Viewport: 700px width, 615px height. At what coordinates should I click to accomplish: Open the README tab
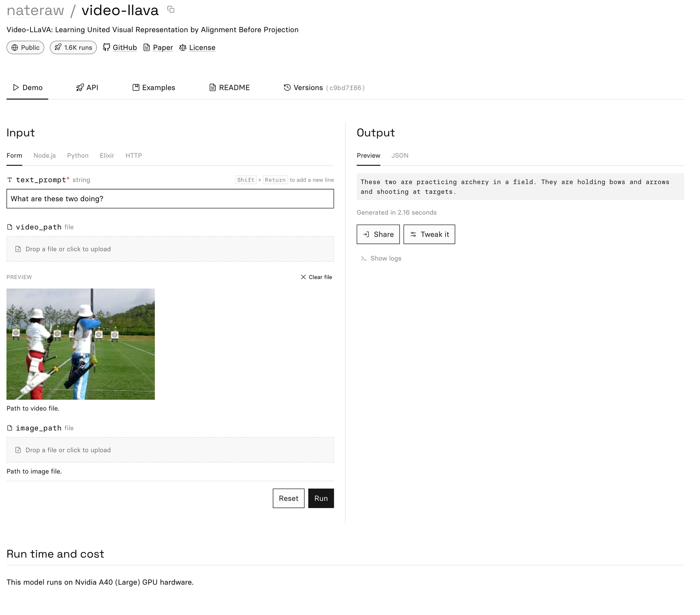coord(229,88)
